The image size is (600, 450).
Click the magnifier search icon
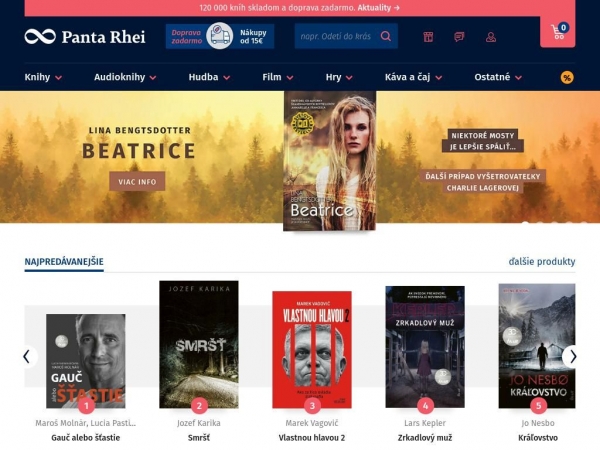385,37
